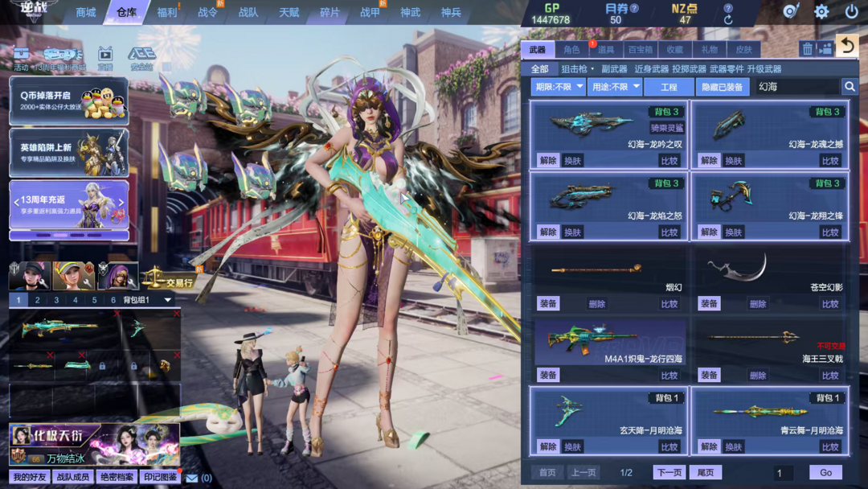Image resolution: width=868 pixels, height=489 pixels.
Task: Go to next page with 下一页
Action: 669,472
